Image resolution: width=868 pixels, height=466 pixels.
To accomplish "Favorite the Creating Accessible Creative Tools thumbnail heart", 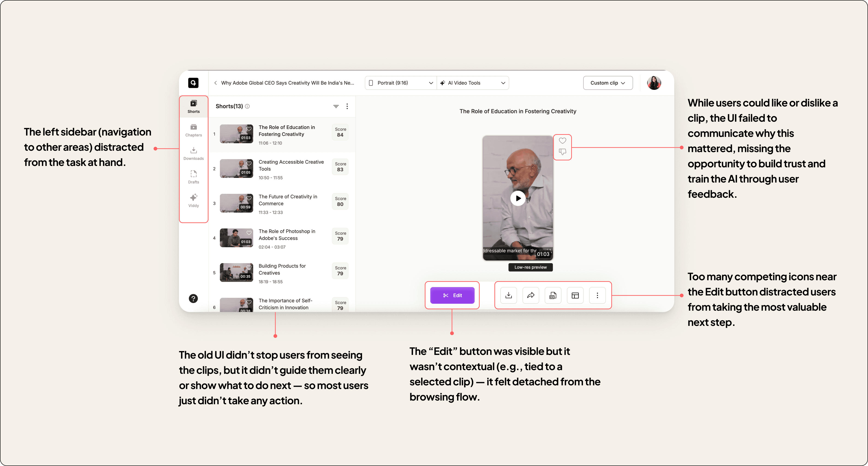I will click(249, 163).
